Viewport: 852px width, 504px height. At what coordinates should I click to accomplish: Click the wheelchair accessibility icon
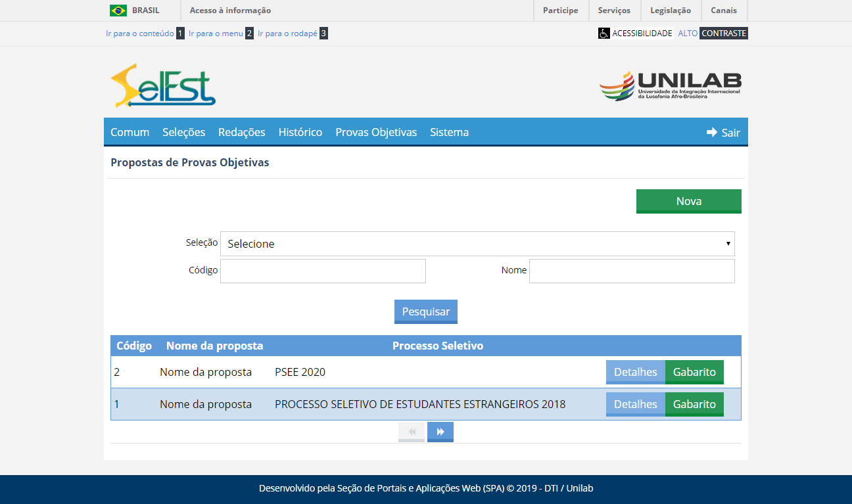pos(603,33)
